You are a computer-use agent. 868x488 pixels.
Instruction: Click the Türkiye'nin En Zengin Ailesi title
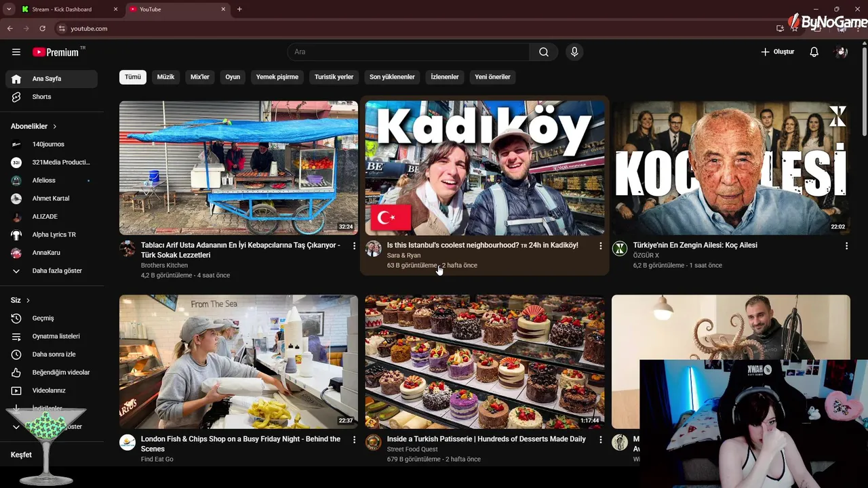point(695,245)
